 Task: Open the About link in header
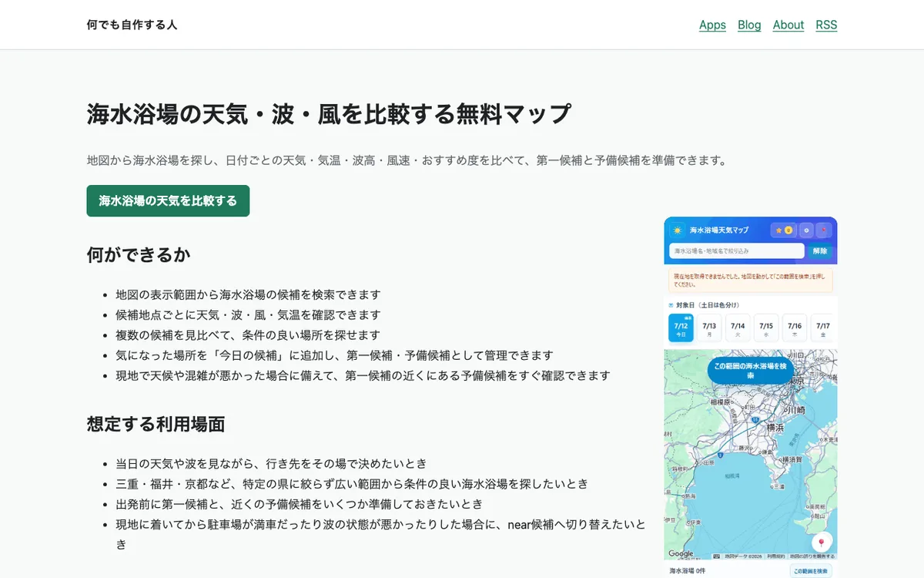click(x=788, y=25)
